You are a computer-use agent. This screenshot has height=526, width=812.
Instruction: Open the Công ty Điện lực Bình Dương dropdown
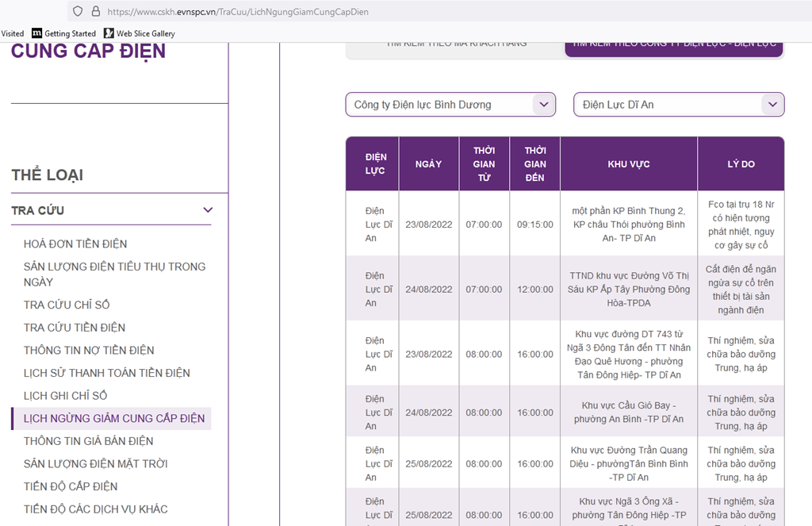pyautogui.click(x=450, y=105)
